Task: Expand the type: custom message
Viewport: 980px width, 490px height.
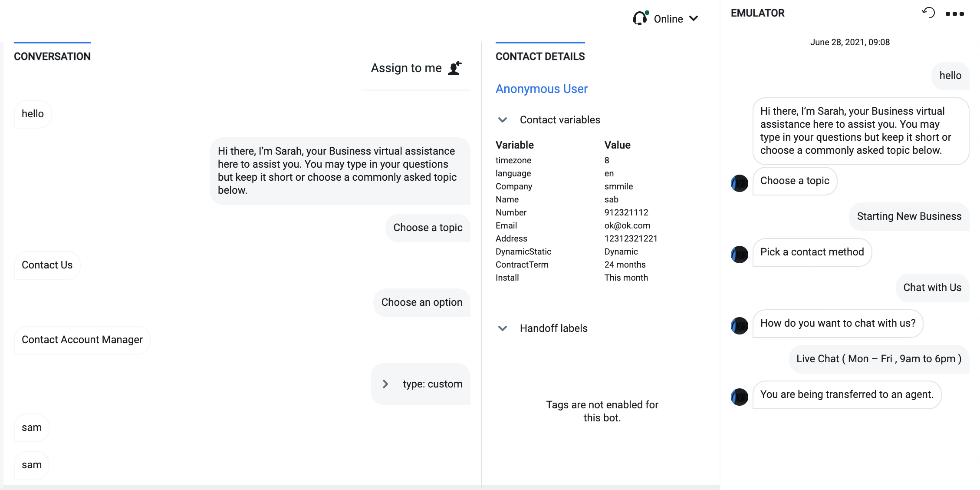Action: (x=385, y=384)
